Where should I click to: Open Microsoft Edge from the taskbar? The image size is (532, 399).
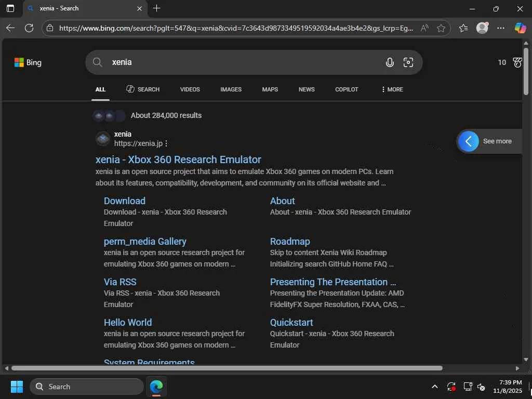156,387
